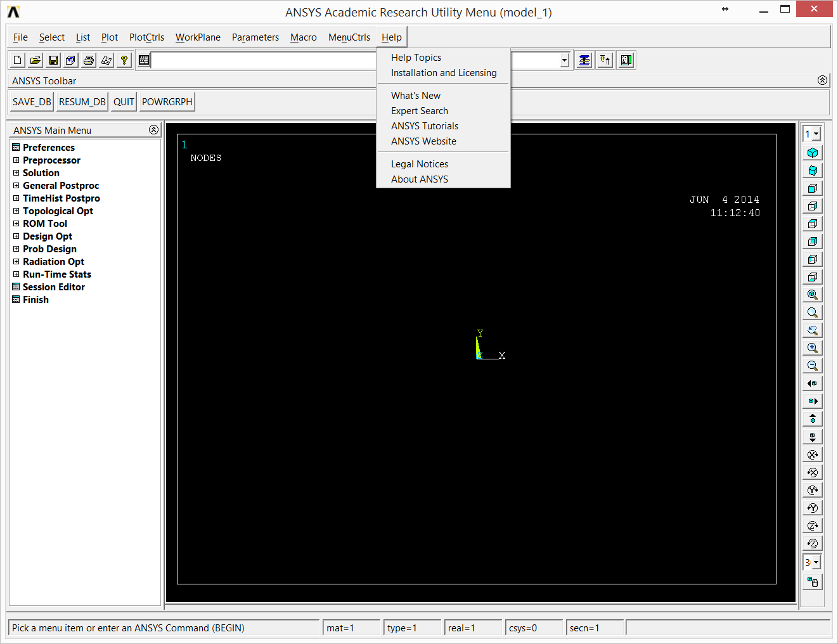Viewport: 838px width, 644px height.
Task: Click the Pan Model Up arrow icon
Action: 813,419
